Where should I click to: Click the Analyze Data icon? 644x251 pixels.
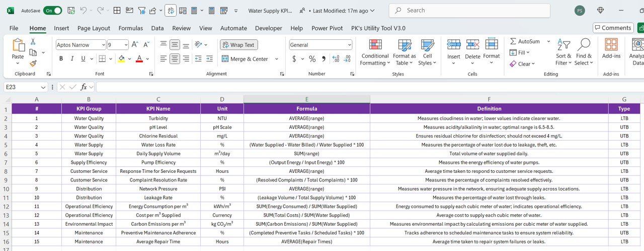tap(637, 45)
